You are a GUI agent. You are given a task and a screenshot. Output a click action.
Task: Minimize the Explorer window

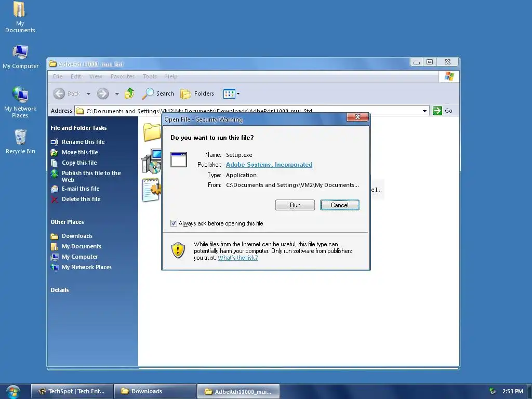[417, 62]
